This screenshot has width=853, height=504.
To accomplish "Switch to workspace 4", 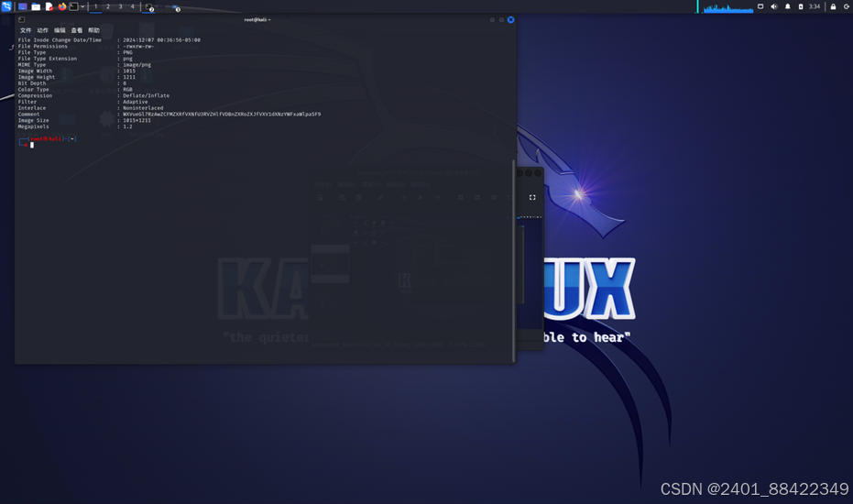I will click(132, 6).
